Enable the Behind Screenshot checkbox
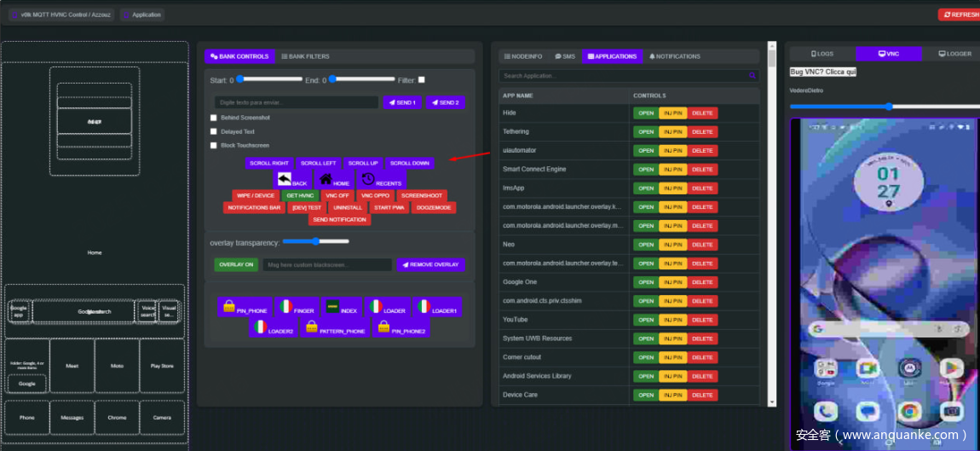 tap(214, 118)
